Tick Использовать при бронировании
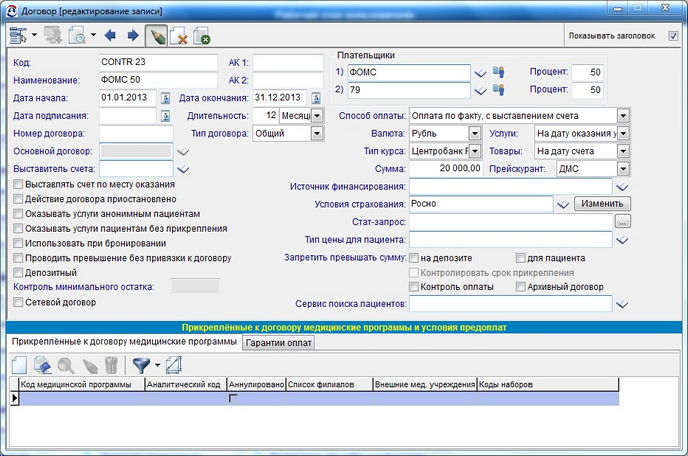 (18, 243)
